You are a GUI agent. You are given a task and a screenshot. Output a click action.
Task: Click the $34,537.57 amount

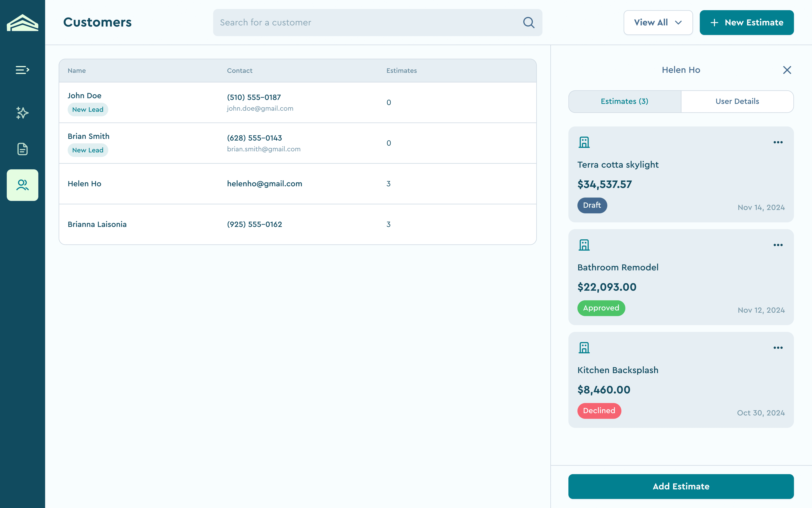coord(605,184)
